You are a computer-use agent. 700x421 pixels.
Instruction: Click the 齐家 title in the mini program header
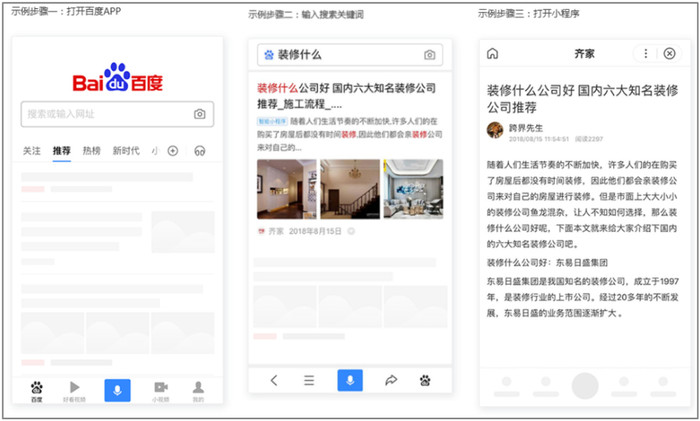tap(584, 54)
